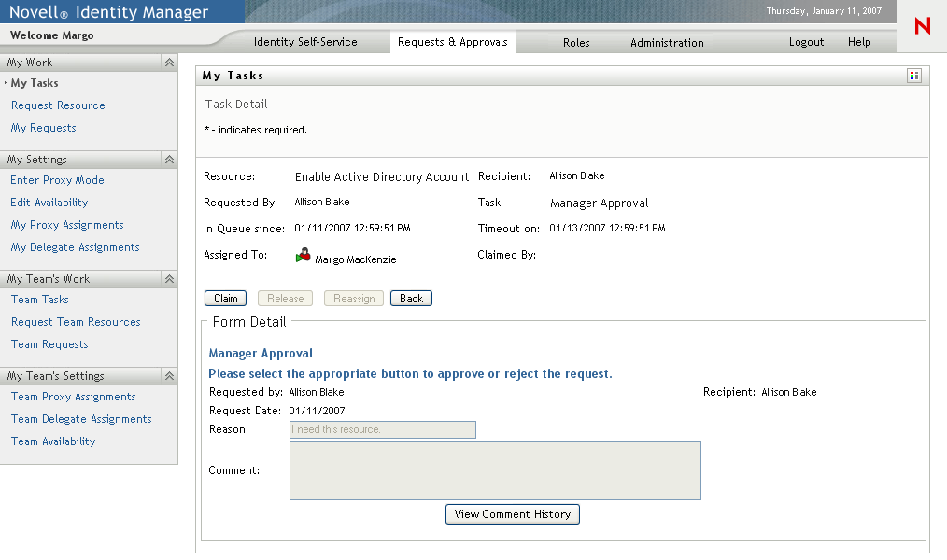Viewport: 947px width, 560px height.
Task: Open the Help link
Action: 859,42
